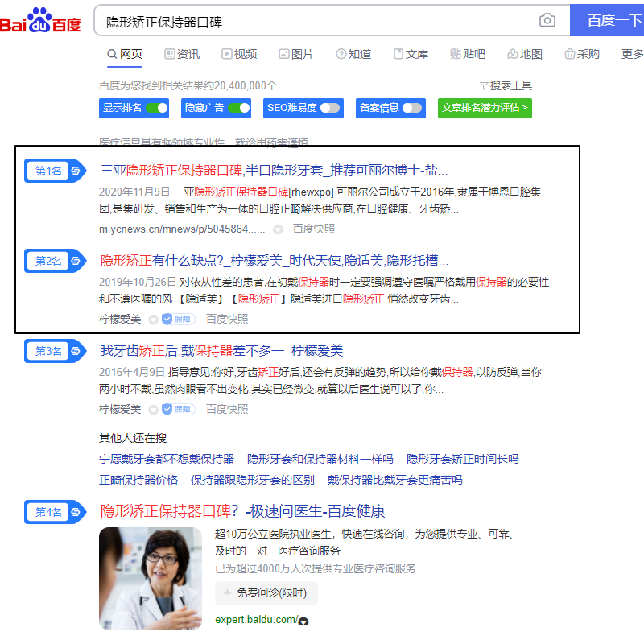Click the 免费问诊(限时) button
This screenshot has height=644, width=644.
[x=266, y=592]
